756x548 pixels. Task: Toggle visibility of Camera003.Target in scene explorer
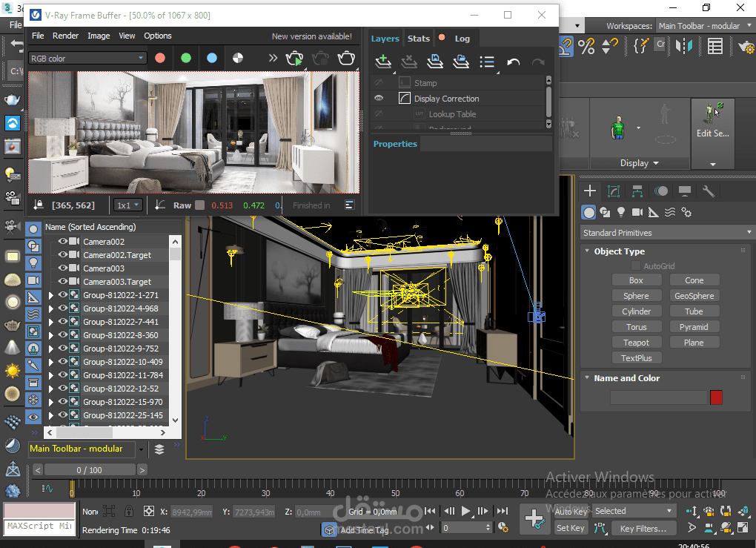tap(63, 281)
